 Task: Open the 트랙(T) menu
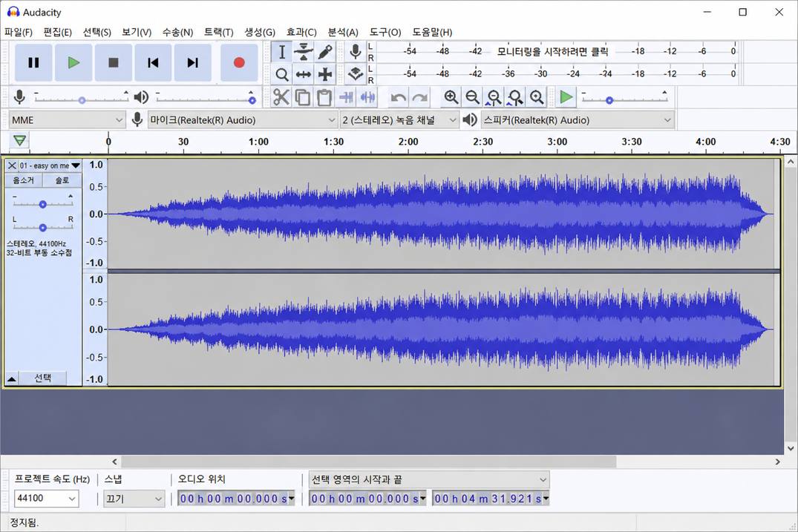[x=218, y=32]
